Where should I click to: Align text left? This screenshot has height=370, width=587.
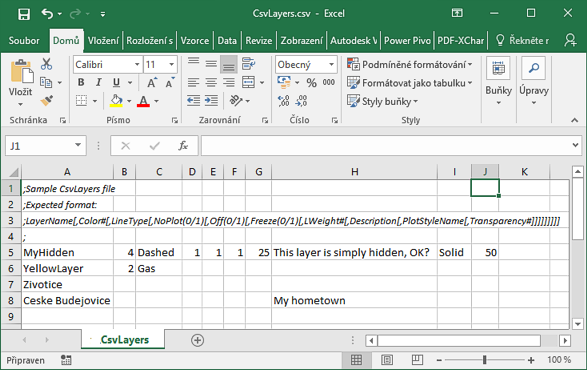pyautogui.click(x=194, y=82)
